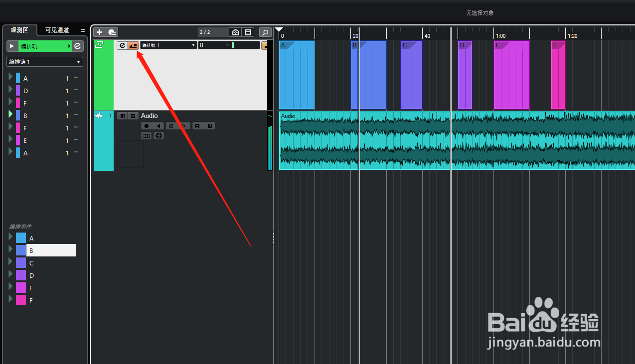Select event F in the 编排事件 list
The width and height of the screenshot is (635, 364).
[x=31, y=301]
